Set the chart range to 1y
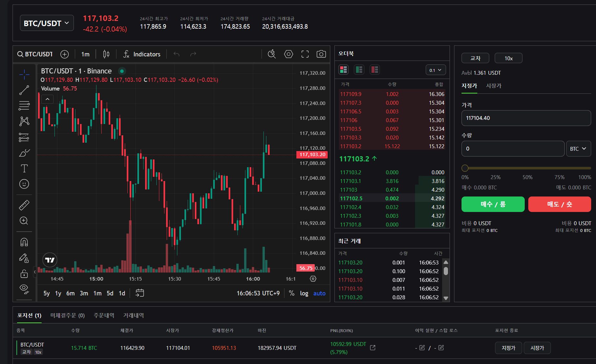The width and height of the screenshot is (596, 364). click(58, 293)
